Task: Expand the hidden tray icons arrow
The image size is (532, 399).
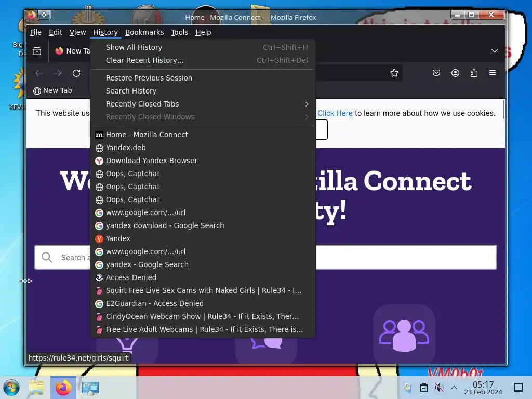Action: click(x=454, y=388)
